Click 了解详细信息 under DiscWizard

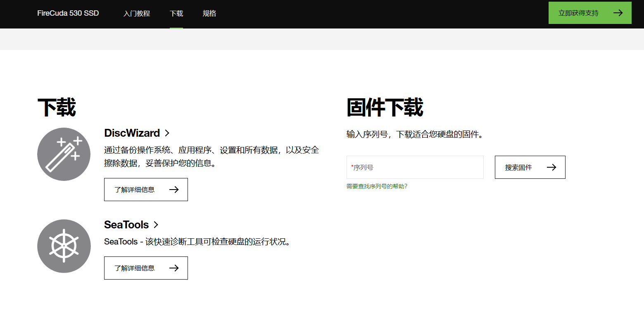pos(146,190)
